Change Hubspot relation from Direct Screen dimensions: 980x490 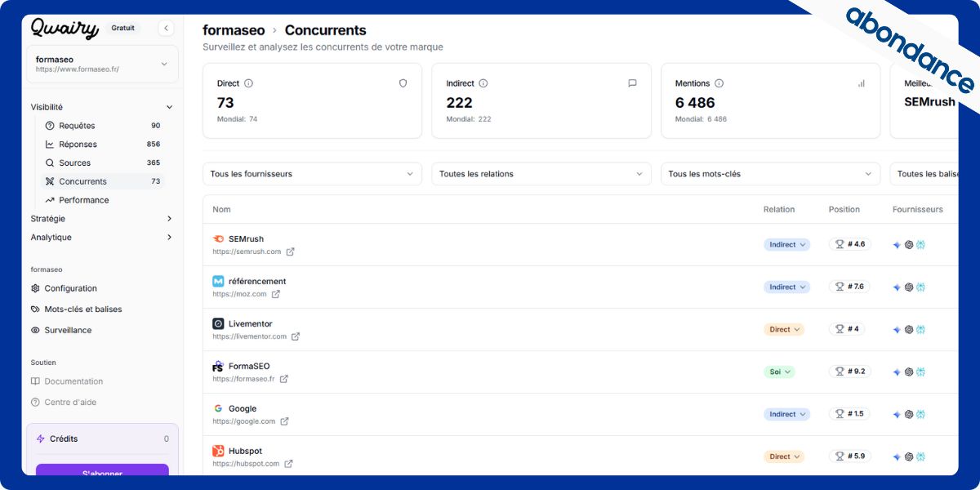[x=784, y=457]
